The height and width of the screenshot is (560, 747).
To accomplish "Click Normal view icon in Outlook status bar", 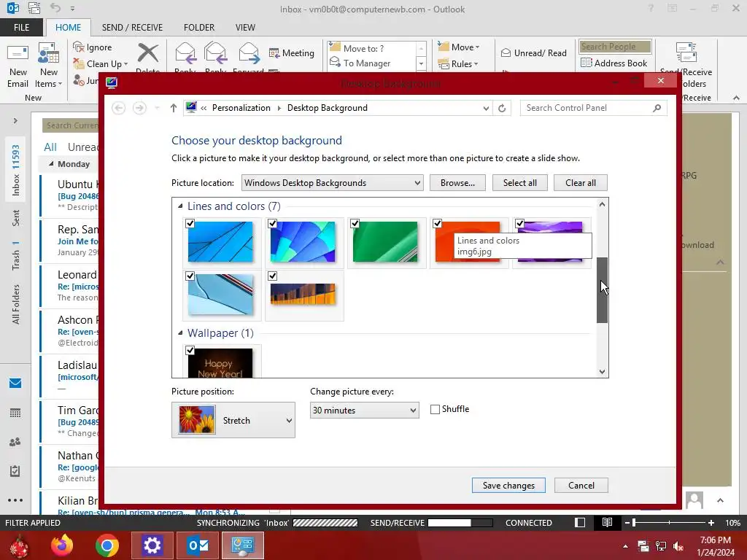I will tap(580, 522).
